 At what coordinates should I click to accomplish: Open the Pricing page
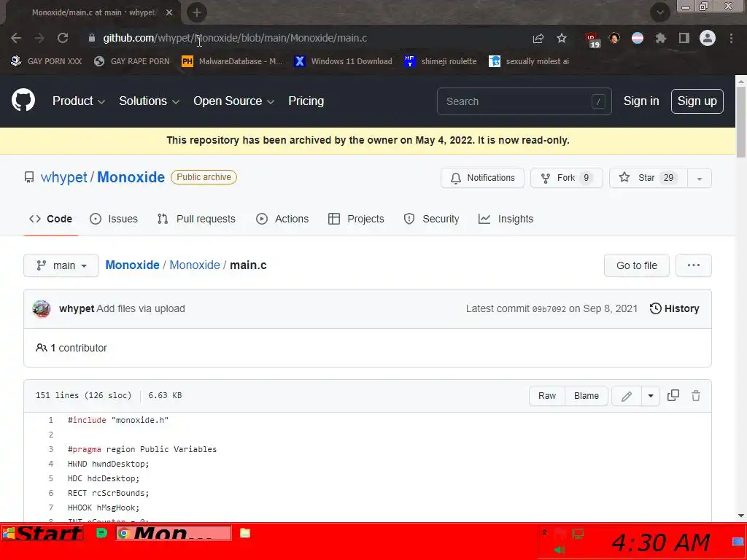tap(306, 101)
